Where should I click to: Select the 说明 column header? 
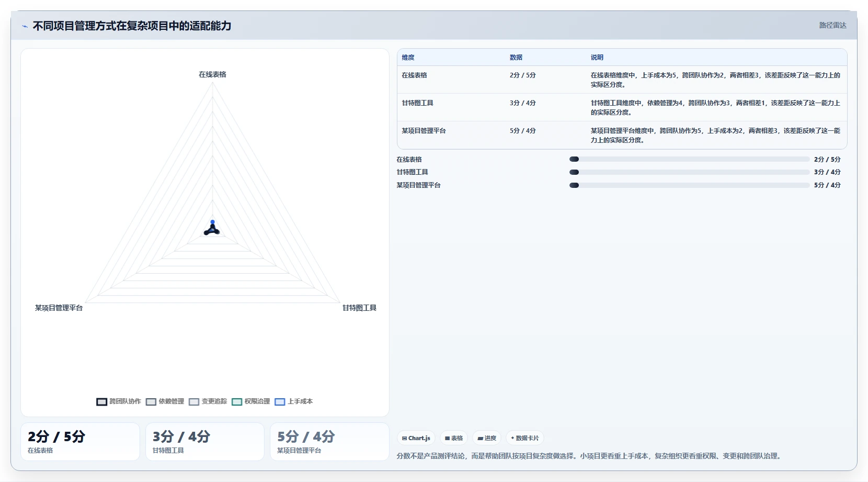(x=597, y=58)
